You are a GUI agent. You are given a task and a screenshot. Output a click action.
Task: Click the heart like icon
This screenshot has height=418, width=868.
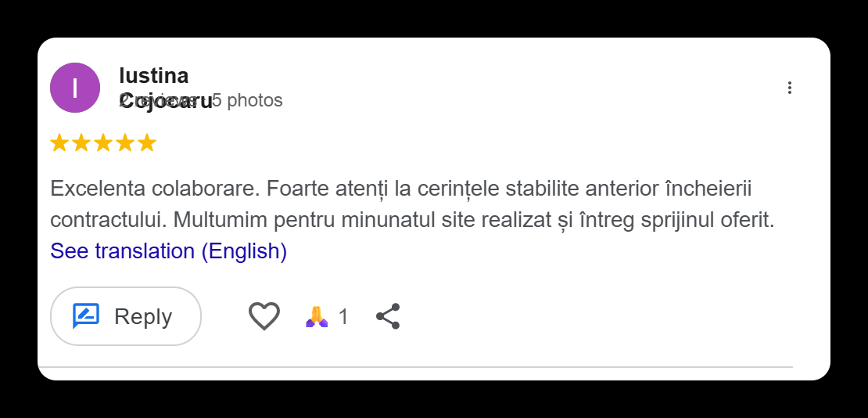pos(264,316)
